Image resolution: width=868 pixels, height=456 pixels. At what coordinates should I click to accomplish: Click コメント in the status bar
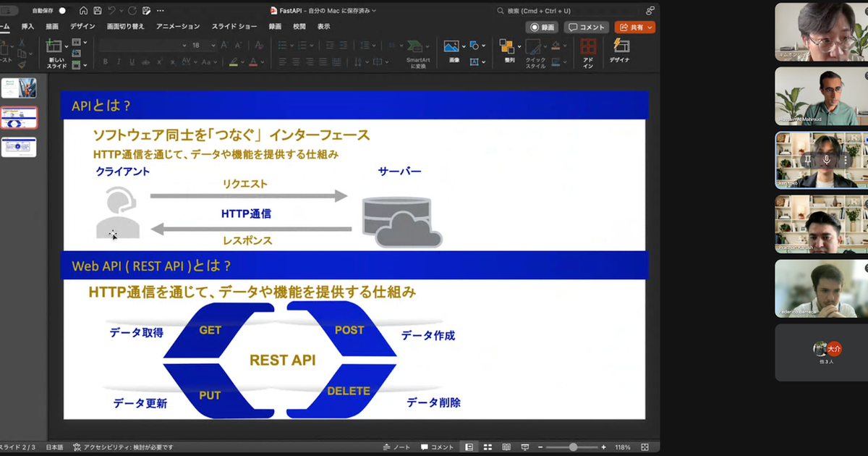(x=438, y=447)
